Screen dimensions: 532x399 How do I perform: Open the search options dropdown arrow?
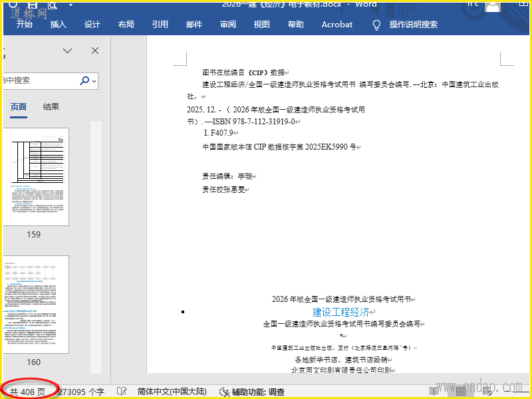[94, 81]
